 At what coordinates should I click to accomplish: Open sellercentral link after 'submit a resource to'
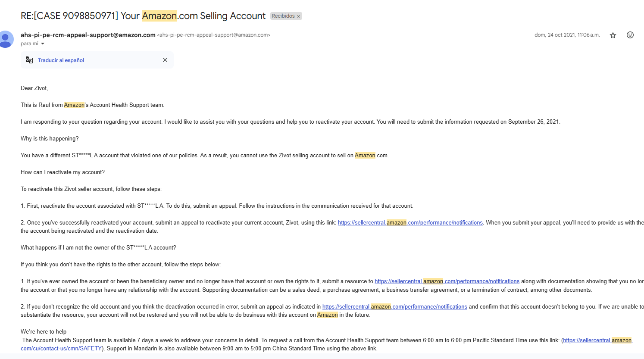447,281
